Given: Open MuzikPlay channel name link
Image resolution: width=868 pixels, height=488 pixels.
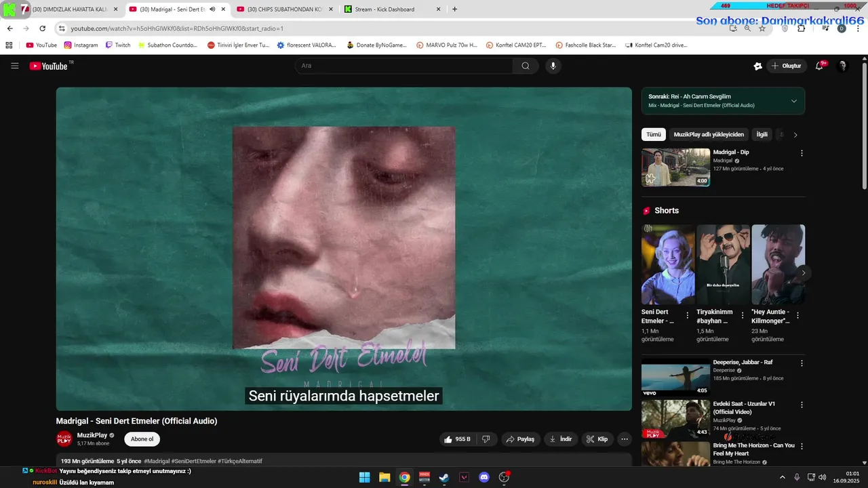Looking at the screenshot, I should (x=92, y=435).
